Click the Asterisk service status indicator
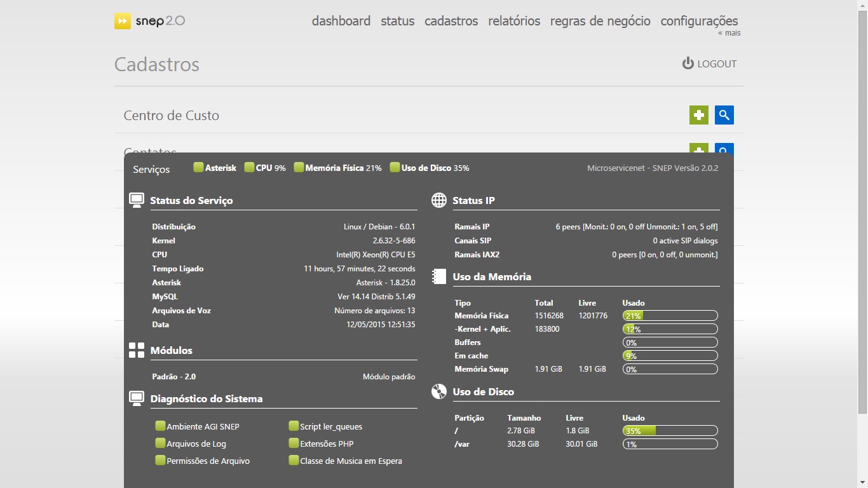 (x=198, y=168)
